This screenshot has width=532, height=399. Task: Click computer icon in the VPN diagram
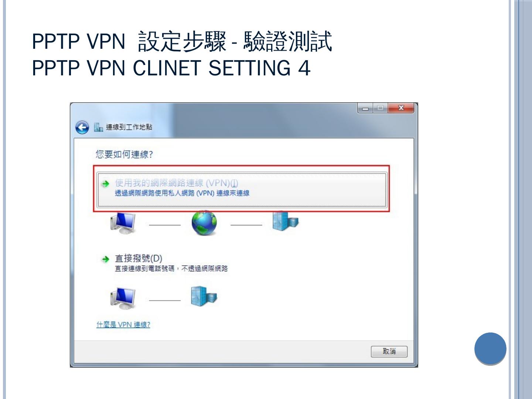tap(123, 223)
